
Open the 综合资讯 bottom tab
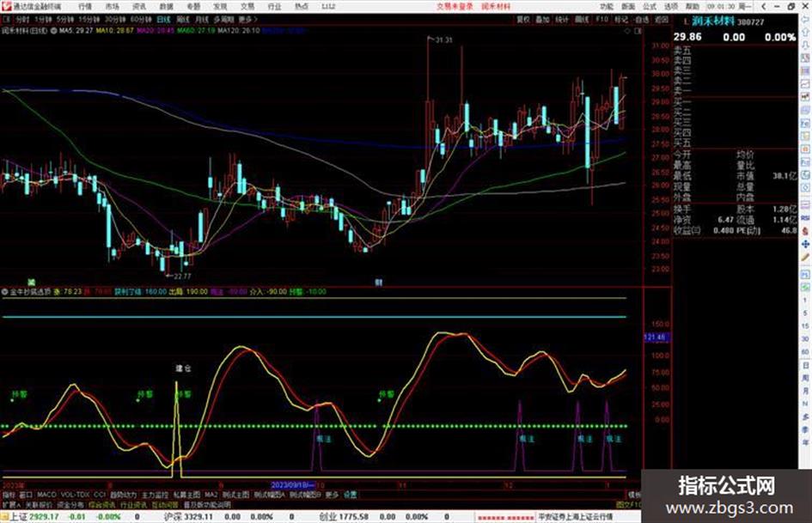(x=102, y=504)
